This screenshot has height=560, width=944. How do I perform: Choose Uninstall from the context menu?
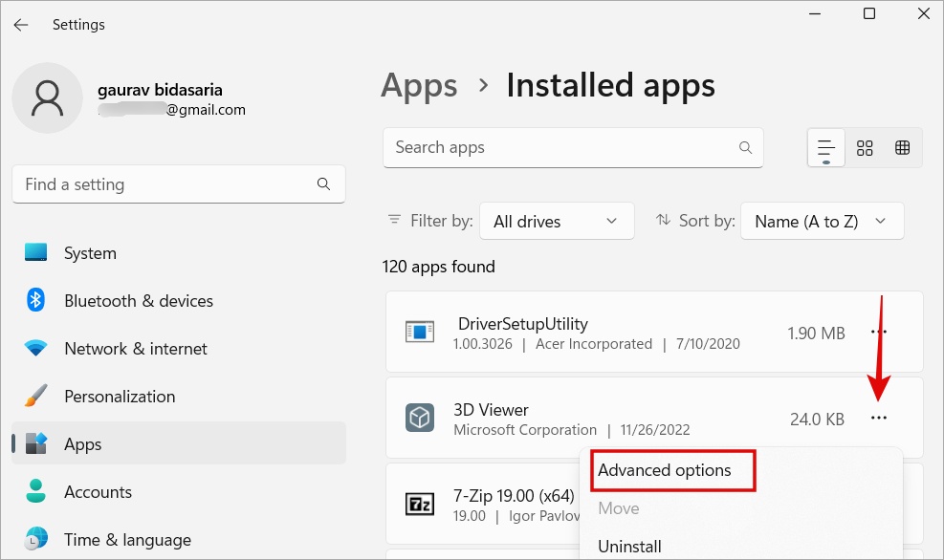[x=628, y=547]
